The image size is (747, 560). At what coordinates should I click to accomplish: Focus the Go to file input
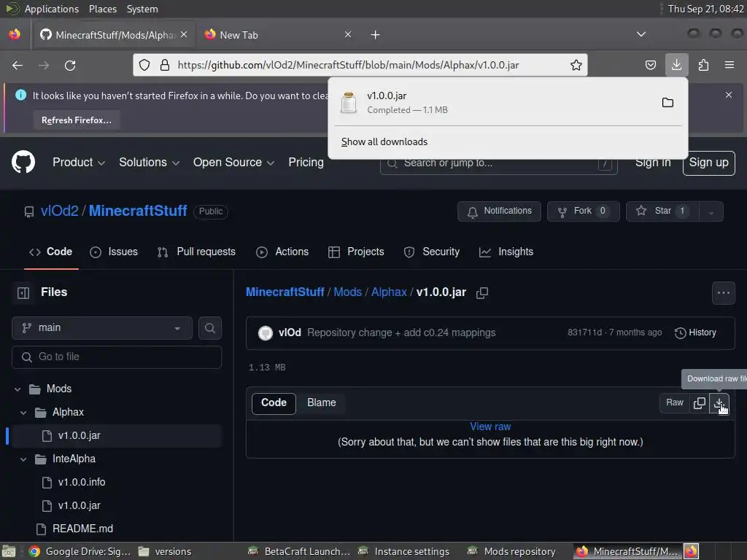(x=117, y=357)
